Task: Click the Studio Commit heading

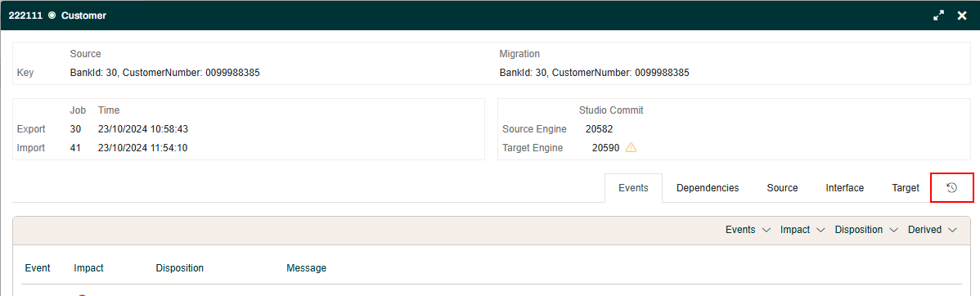Action: point(611,110)
